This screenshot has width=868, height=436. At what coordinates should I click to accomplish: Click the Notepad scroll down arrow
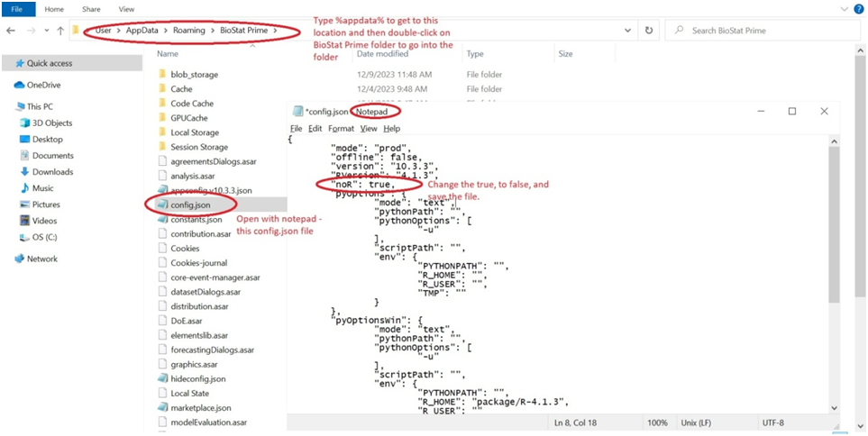point(835,408)
